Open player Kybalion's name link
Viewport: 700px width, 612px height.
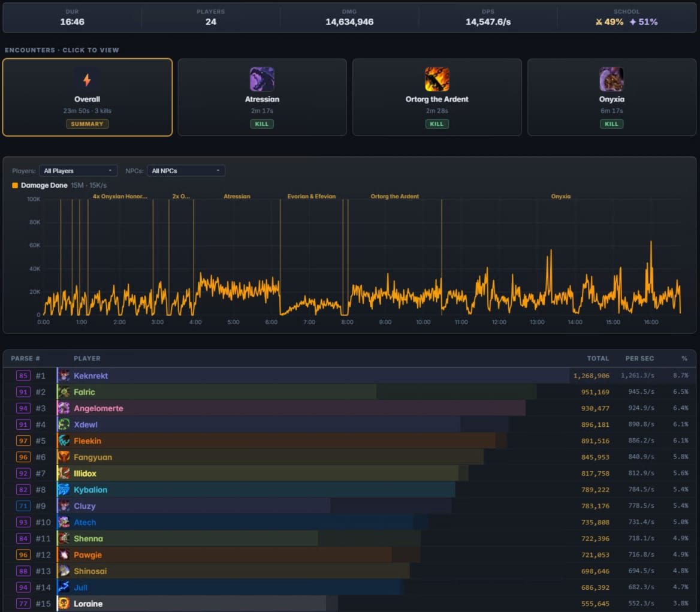(90, 490)
